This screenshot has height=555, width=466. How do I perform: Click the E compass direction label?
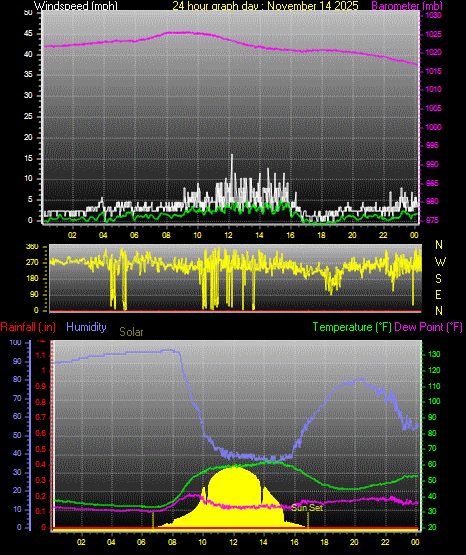pyautogui.click(x=438, y=294)
